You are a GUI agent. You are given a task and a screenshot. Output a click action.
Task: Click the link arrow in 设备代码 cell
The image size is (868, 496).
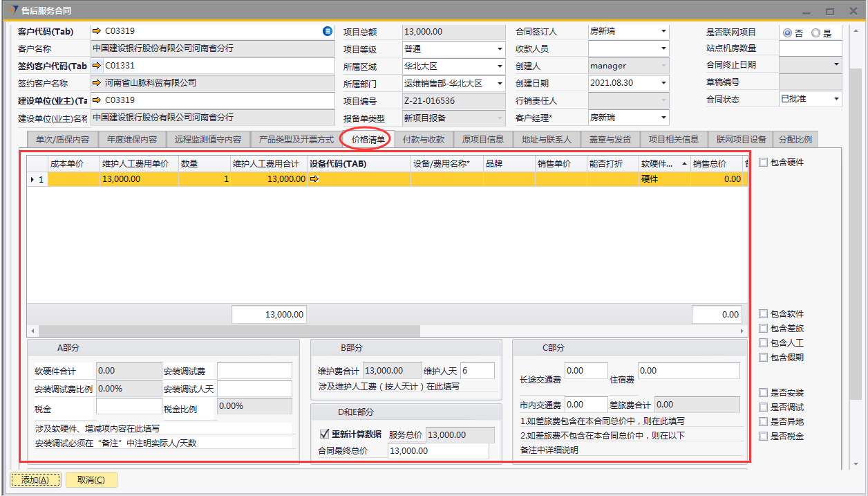[x=314, y=179]
